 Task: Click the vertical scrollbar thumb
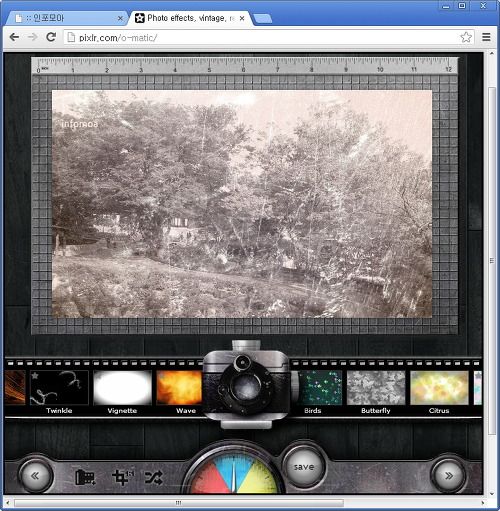(x=492, y=261)
